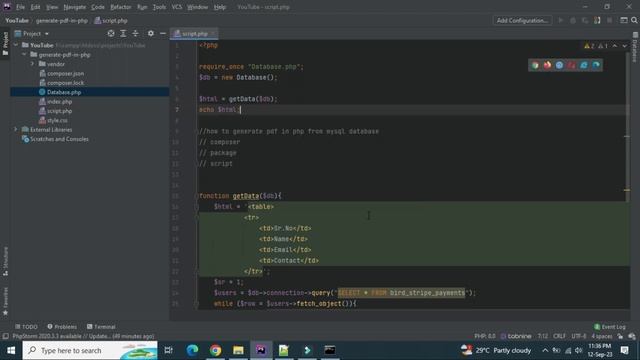Fold the getData function at line 15
The height and width of the screenshot is (360, 640).
point(196,196)
